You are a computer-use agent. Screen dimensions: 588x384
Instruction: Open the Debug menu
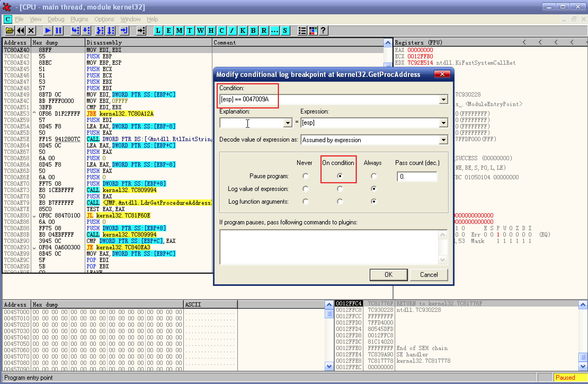(56, 19)
